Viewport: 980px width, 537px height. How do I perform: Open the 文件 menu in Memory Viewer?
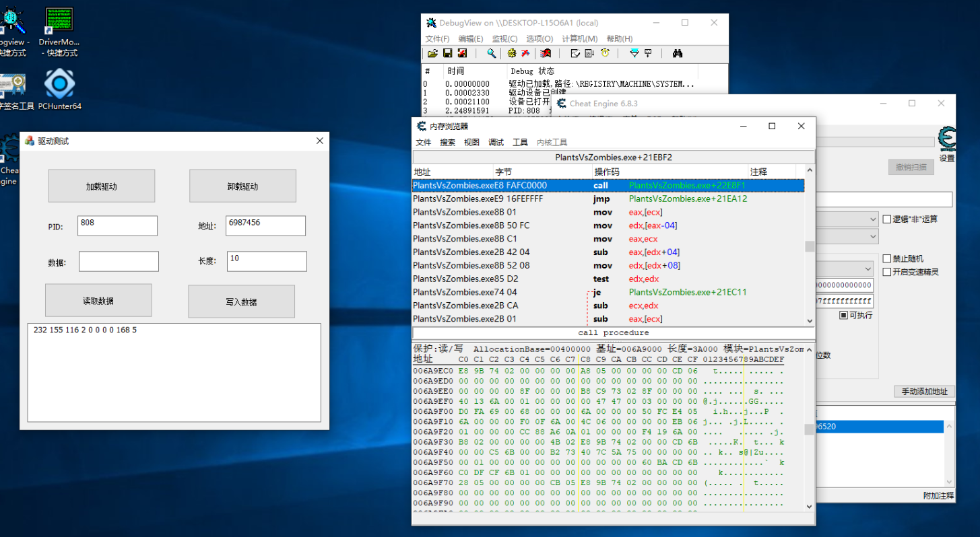pos(424,142)
